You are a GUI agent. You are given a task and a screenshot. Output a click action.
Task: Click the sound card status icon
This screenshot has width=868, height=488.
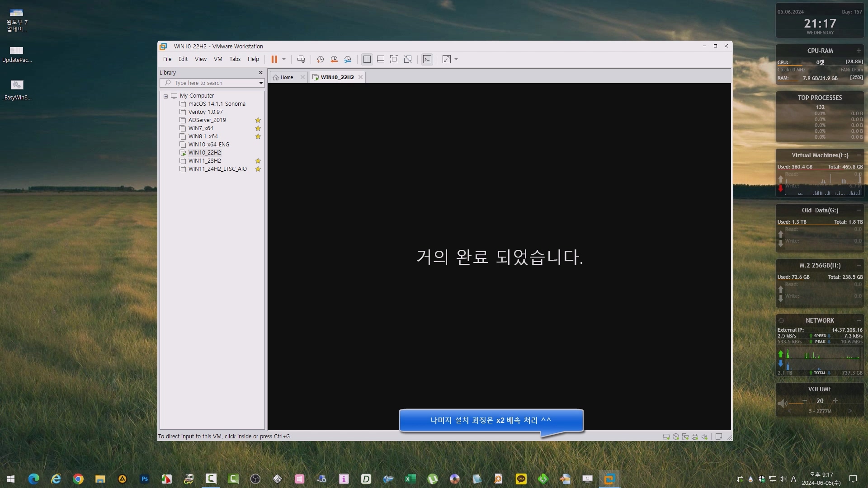tap(704, 436)
